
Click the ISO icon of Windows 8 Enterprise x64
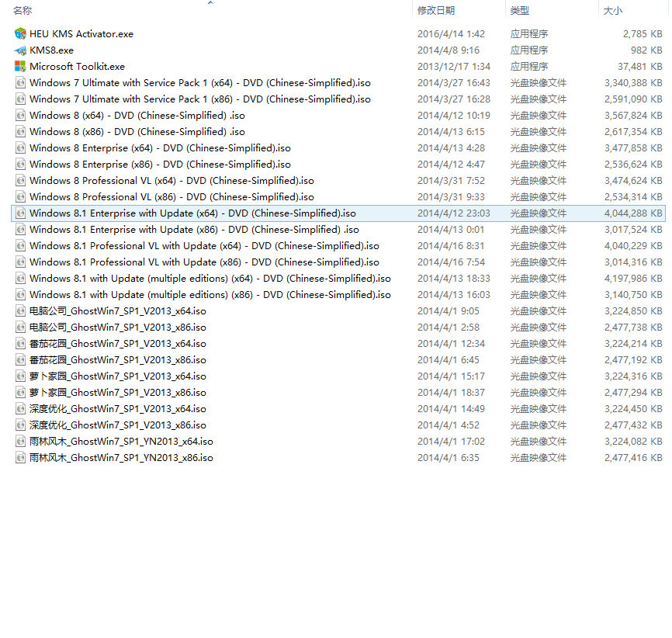point(20,148)
